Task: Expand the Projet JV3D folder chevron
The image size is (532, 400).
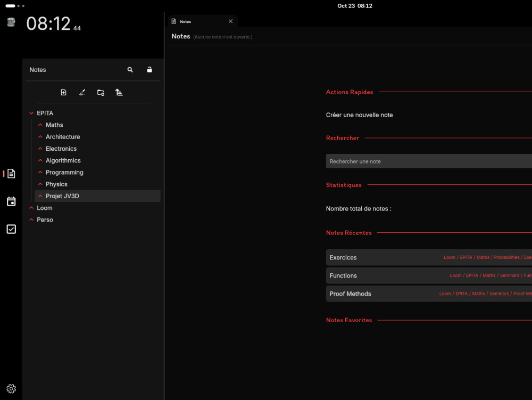Action: point(40,196)
